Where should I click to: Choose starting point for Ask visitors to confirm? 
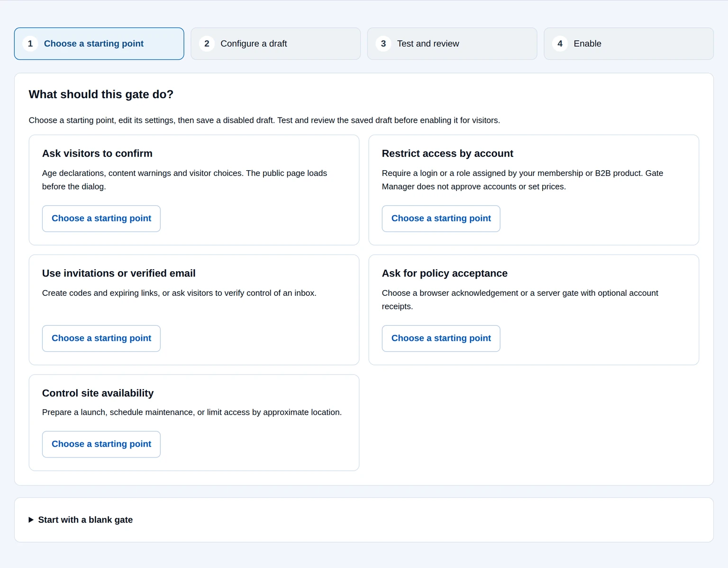(101, 219)
